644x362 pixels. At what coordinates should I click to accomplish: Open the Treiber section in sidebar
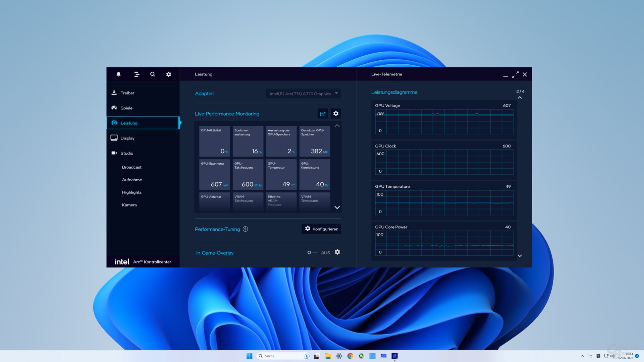click(x=127, y=93)
